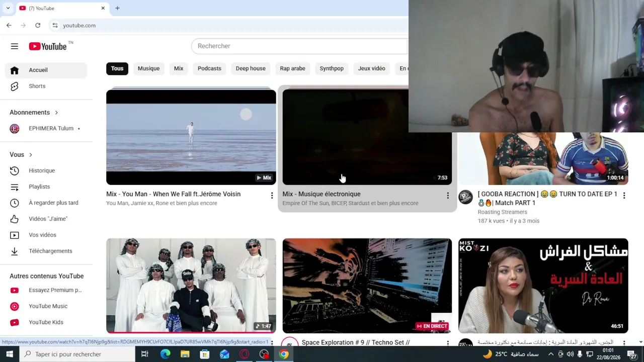This screenshot has width=644, height=362.
Task: Open the Mail app from taskbar
Action: (x=224, y=354)
